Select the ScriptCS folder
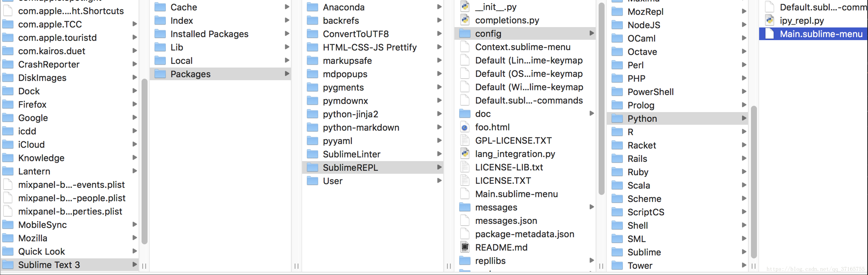 coord(678,212)
